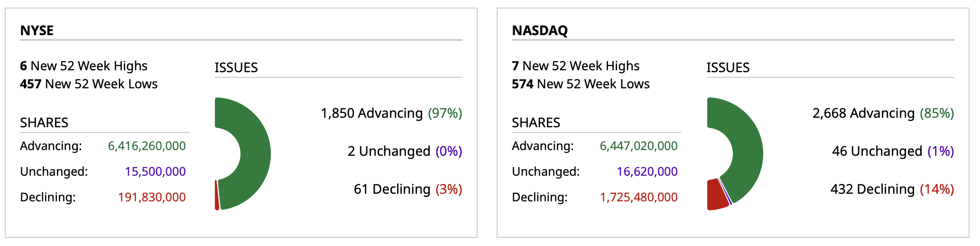Click NASDAQ declining shares value 1,725,480,000
Image resolution: width=980 pixels, height=246 pixels.
(638, 197)
